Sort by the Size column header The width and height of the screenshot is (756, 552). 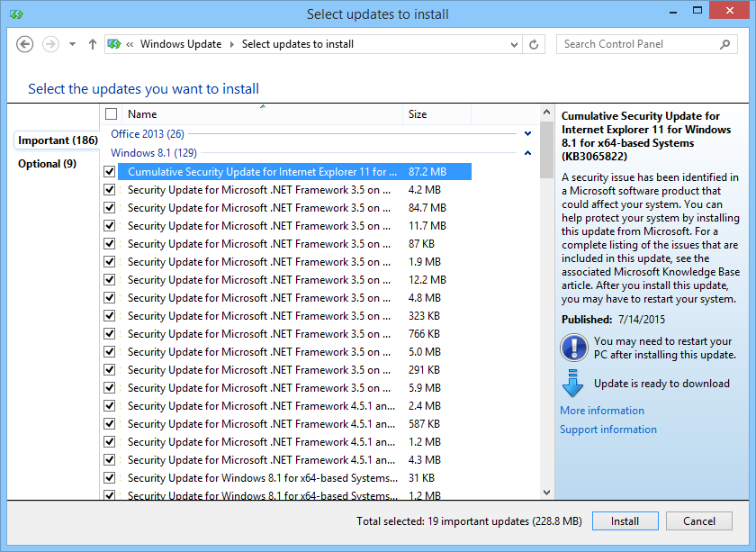click(x=436, y=113)
